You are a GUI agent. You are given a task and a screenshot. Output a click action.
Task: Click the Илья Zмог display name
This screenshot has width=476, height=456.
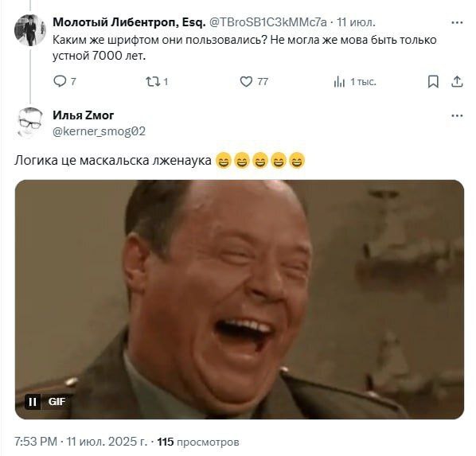pos(83,115)
